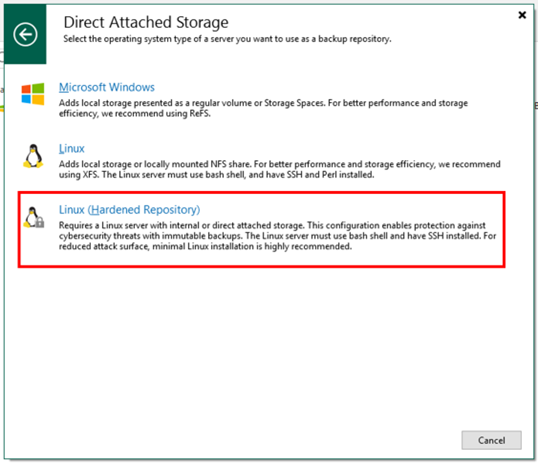The height and width of the screenshot is (463, 538).
Task: Click the 'Adds local storage presented as a regular volume' line
Action: [263, 103]
